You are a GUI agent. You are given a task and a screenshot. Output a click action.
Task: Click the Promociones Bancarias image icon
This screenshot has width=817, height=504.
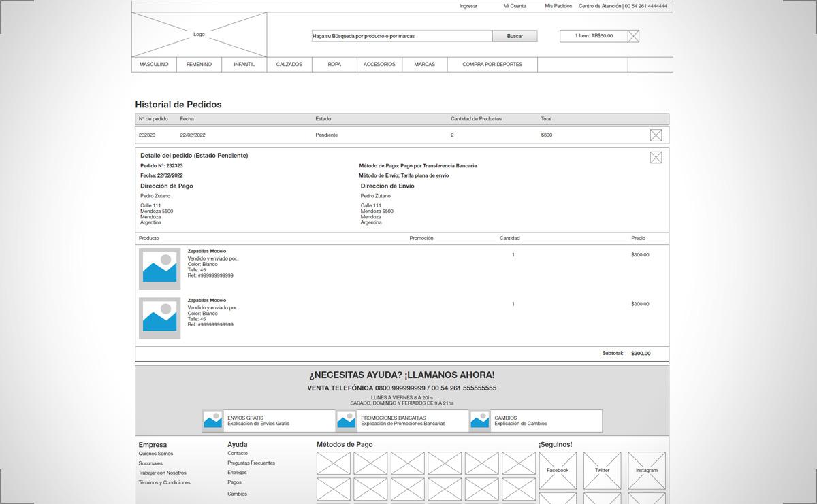pyautogui.click(x=347, y=421)
